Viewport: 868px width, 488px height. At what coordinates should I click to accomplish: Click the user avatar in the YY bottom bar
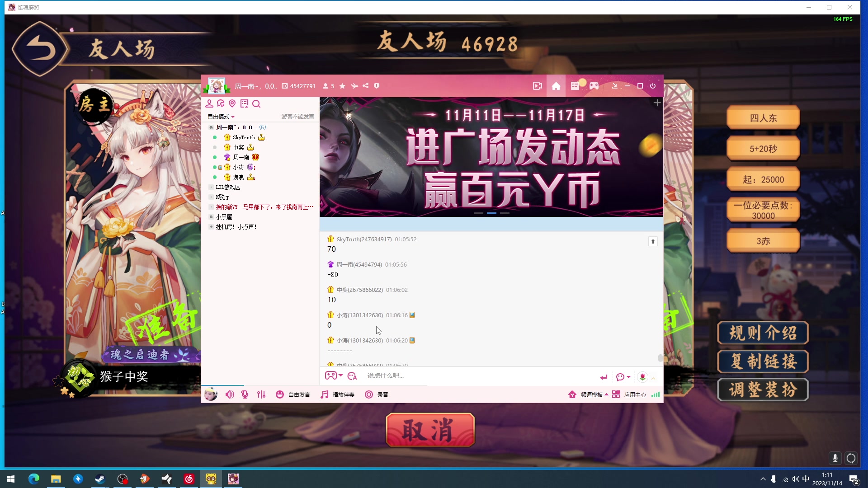(211, 394)
